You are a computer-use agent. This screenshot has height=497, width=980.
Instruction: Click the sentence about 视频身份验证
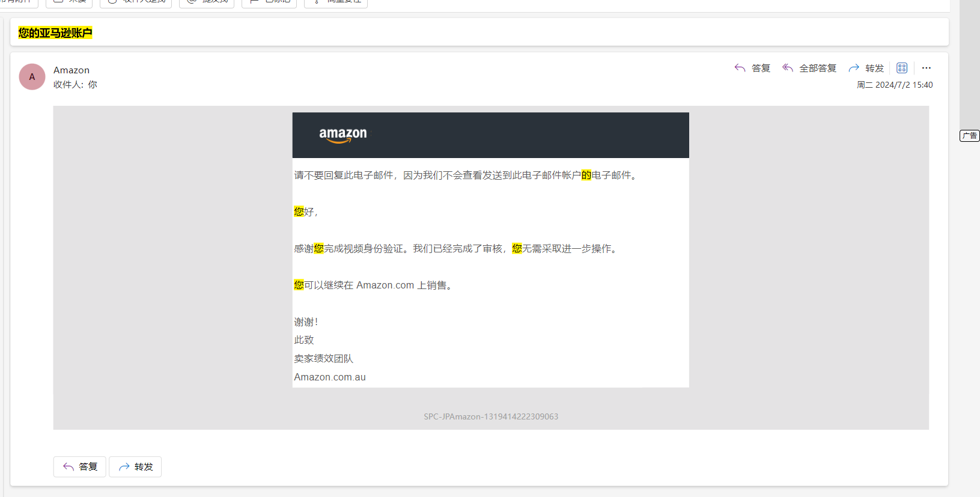coord(457,249)
